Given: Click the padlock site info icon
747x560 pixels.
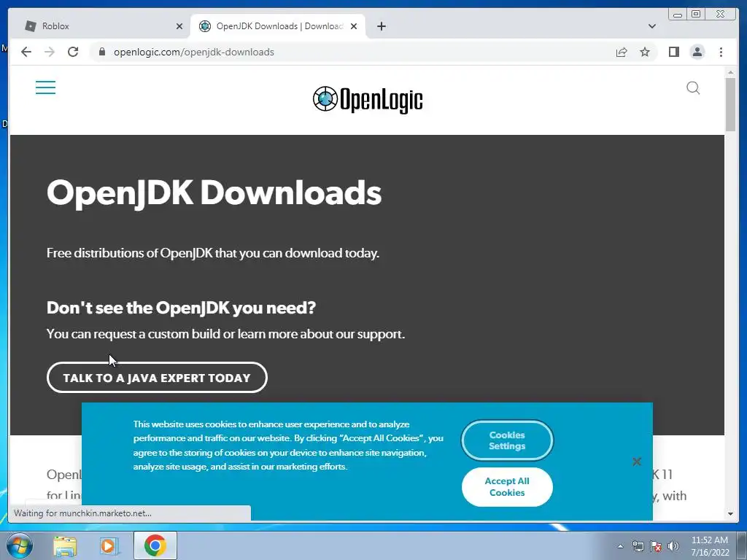Looking at the screenshot, I should 101,52.
